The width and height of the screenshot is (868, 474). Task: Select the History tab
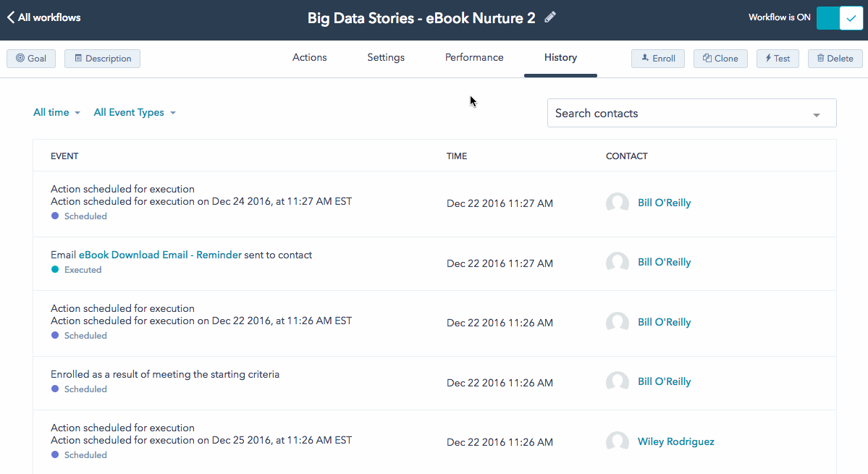click(560, 57)
